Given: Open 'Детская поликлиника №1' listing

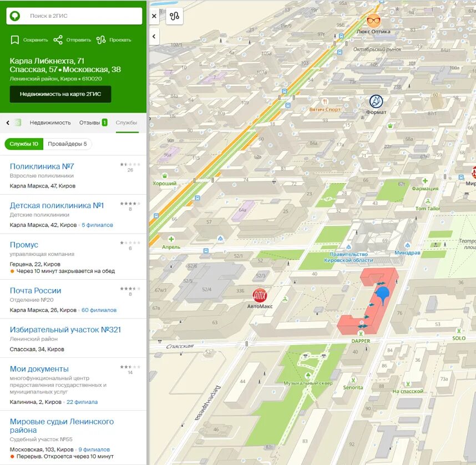Looking at the screenshot, I should click(57, 206).
